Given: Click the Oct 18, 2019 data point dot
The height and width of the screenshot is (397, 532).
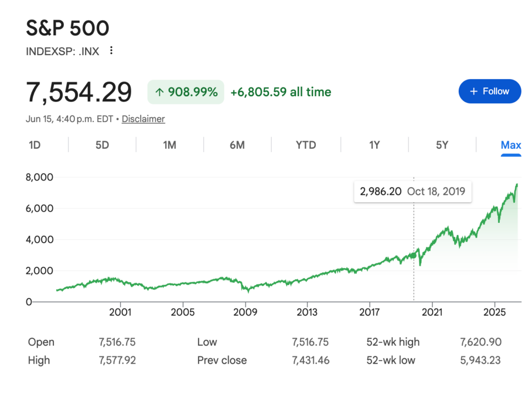Looking at the screenshot, I should 414,255.
